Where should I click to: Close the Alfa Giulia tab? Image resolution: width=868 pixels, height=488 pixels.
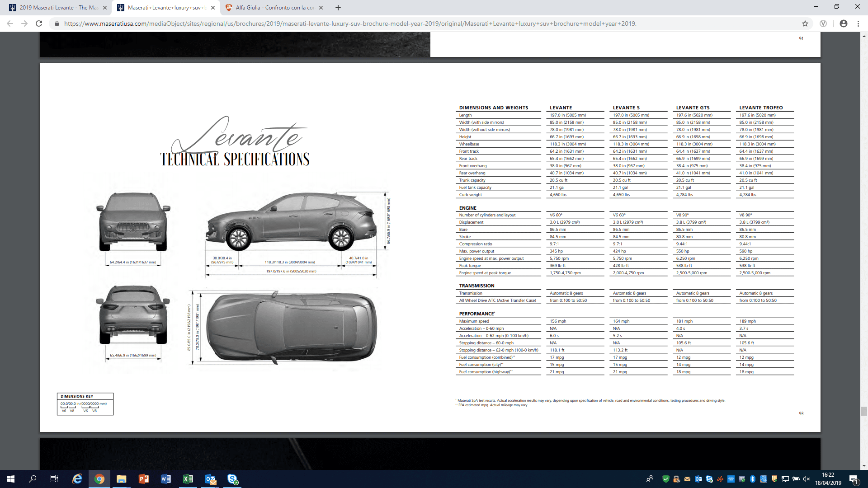[x=321, y=8]
